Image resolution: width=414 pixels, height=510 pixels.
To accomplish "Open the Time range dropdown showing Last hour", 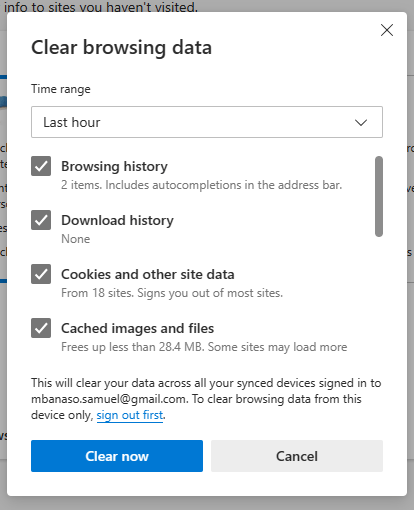I will pos(207,122).
